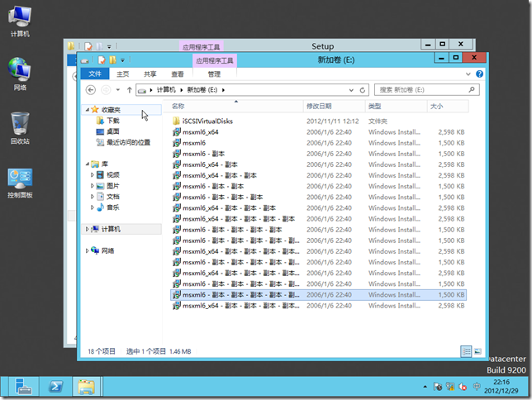
Task: Select 桌面 in the favorites pane
Action: pos(113,131)
